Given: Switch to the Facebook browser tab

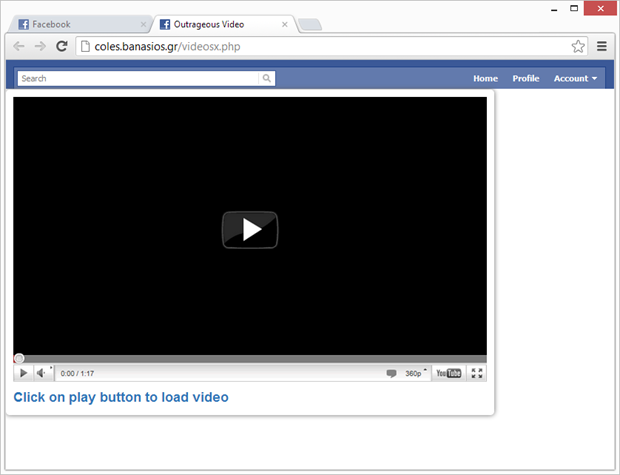Looking at the screenshot, I should pos(79,24).
